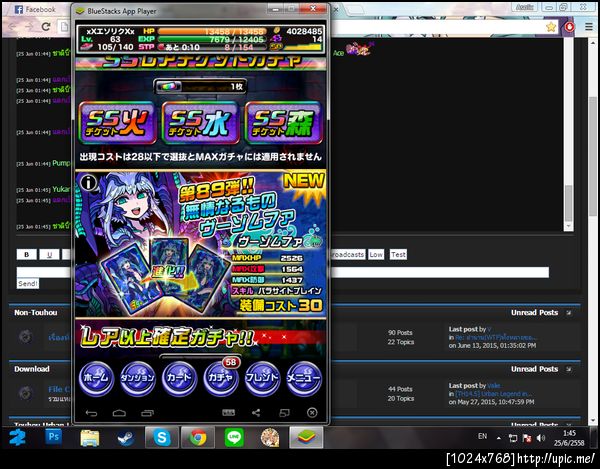
Task: Open File Explorer from the taskbar
Action: 90,438
